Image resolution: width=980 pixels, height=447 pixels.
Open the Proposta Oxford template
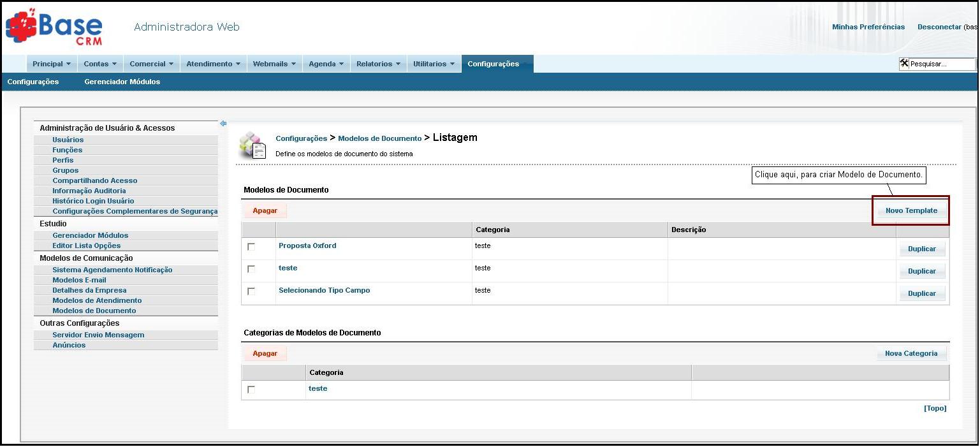click(x=307, y=245)
